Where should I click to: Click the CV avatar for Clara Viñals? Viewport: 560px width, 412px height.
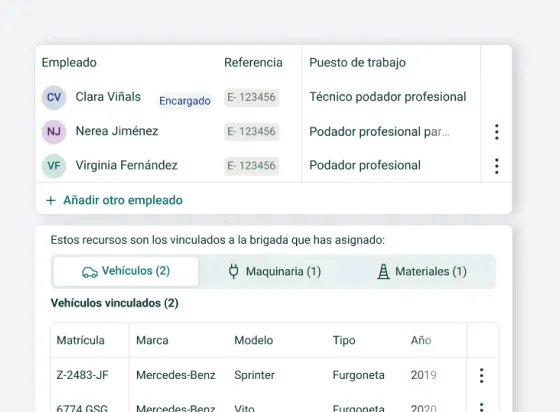coord(54,97)
